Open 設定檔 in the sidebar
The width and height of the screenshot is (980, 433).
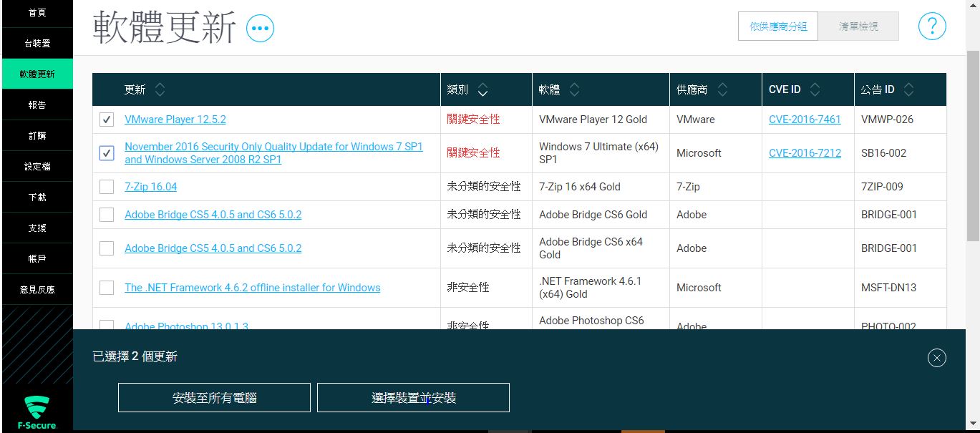(37, 166)
